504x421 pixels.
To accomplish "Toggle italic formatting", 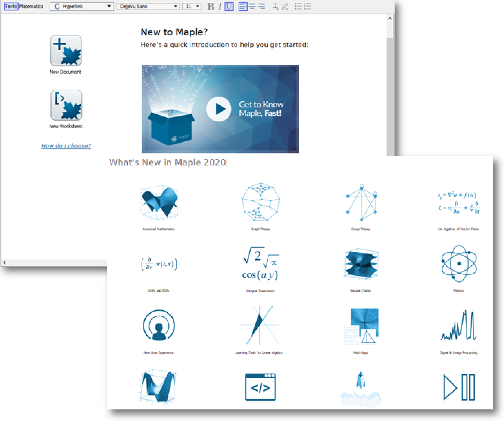I will pyautogui.click(x=220, y=6).
